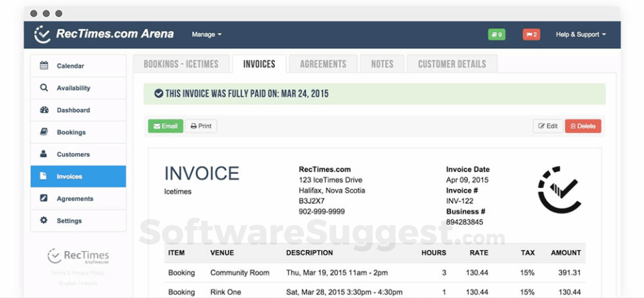644x298 pixels.
Task: Click the RecTimes.com Arena title
Action: [115, 34]
